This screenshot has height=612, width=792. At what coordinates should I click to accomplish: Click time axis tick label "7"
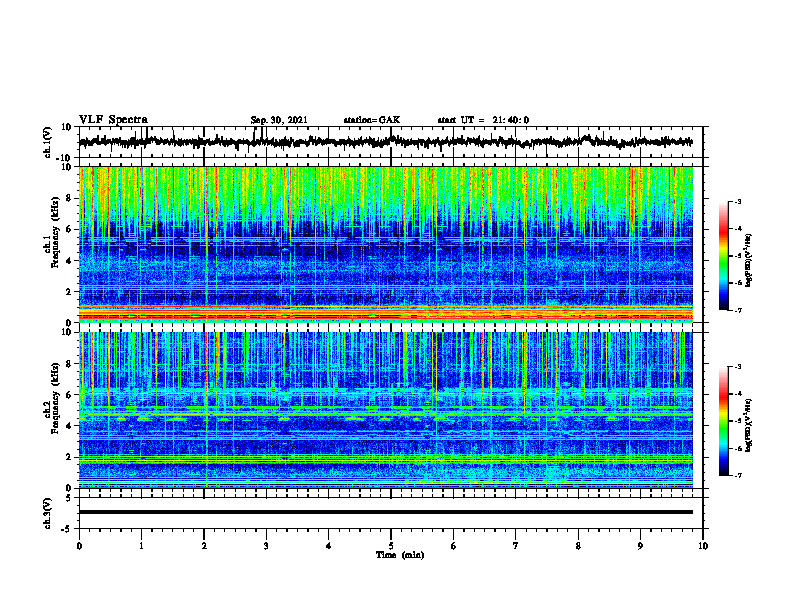tap(516, 546)
